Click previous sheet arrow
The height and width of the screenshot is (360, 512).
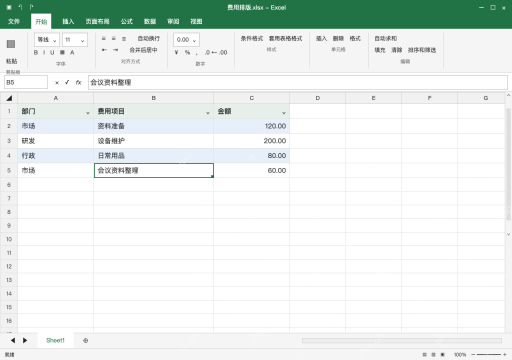[x=13, y=340]
